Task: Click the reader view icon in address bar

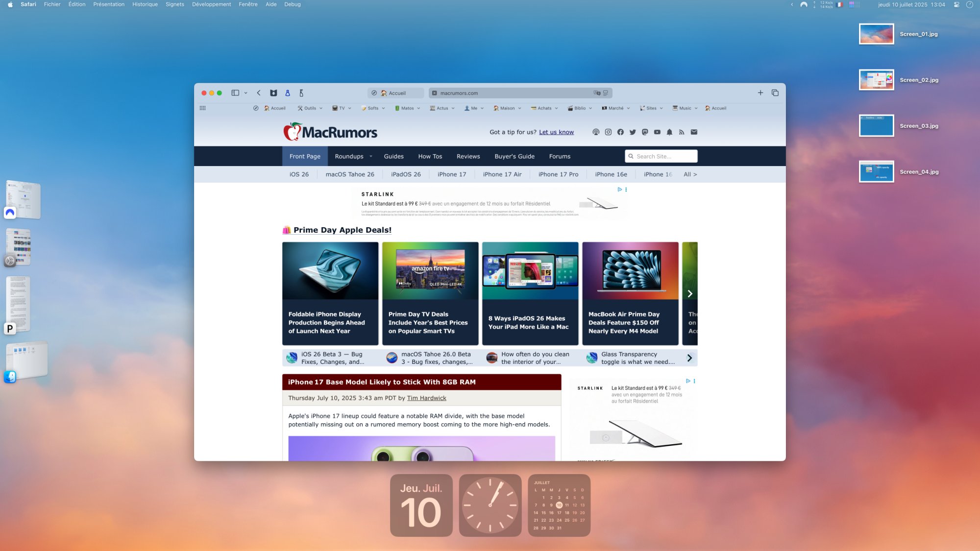Action: coord(606,93)
